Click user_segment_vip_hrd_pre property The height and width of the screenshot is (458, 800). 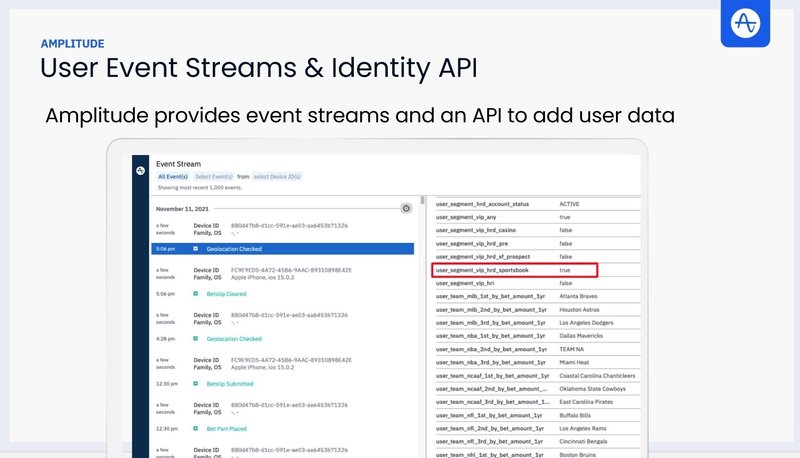[x=472, y=244]
